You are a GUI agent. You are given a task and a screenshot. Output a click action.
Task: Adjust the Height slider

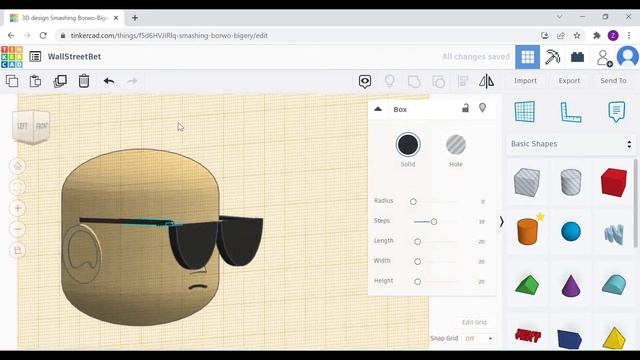coord(418,282)
